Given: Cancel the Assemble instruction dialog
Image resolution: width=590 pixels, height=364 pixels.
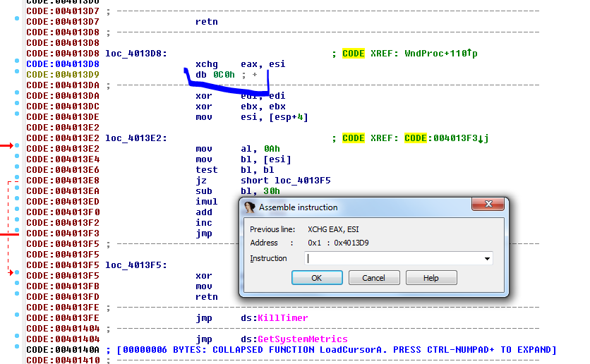Looking at the screenshot, I should click(x=374, y=278).
